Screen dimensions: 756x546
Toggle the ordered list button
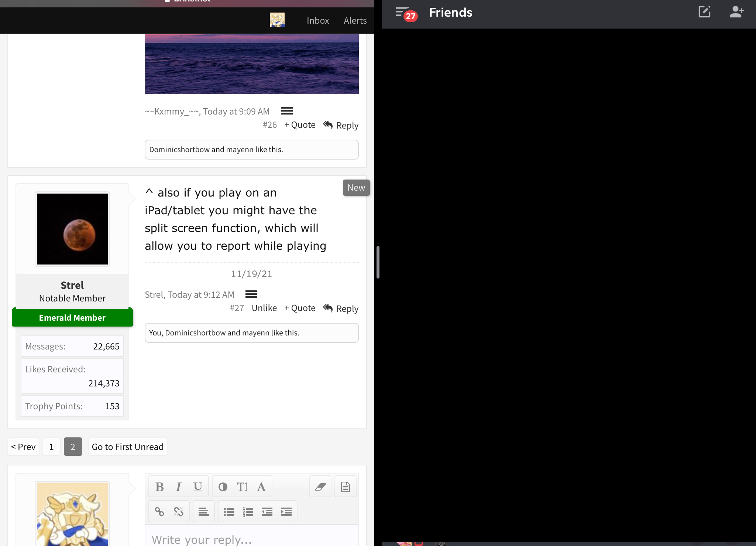(x=248, y=512)
